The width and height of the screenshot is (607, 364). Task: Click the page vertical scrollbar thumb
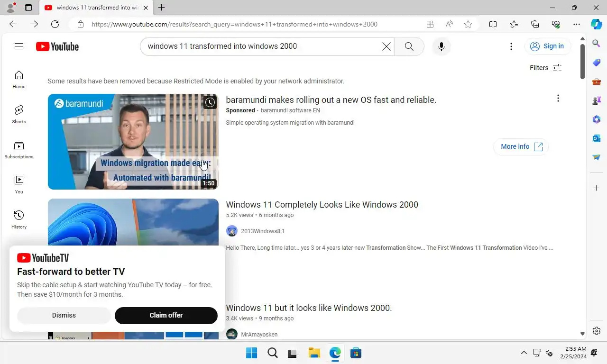582,62
